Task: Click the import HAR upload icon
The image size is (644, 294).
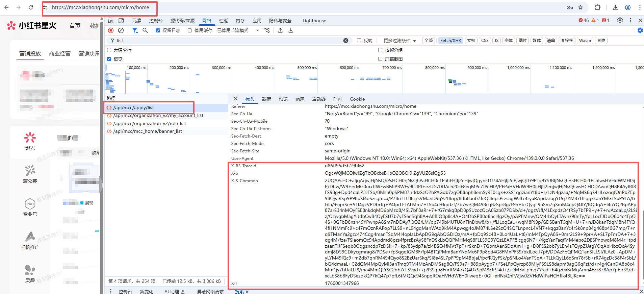Action: 280,30
